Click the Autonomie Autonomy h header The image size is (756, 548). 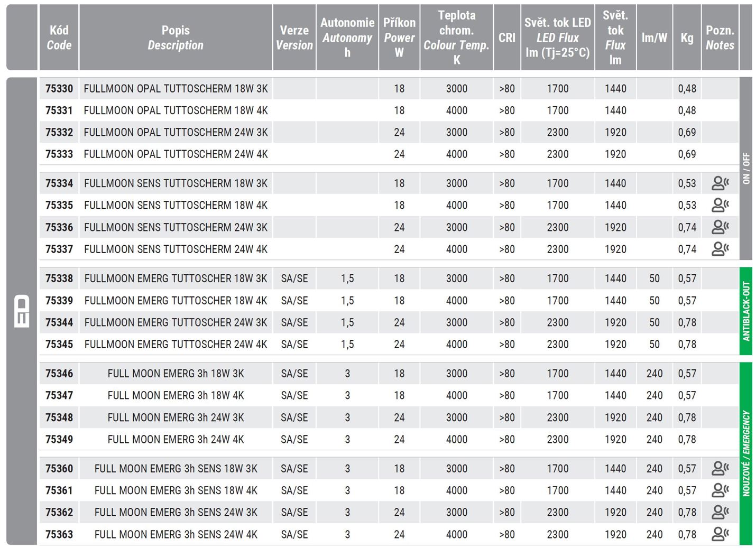coord(347,38)
